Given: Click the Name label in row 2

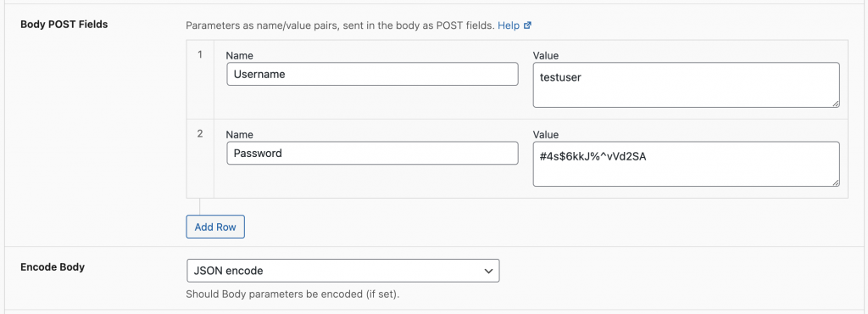Looking at the screenshot, I should pos(240,135).
